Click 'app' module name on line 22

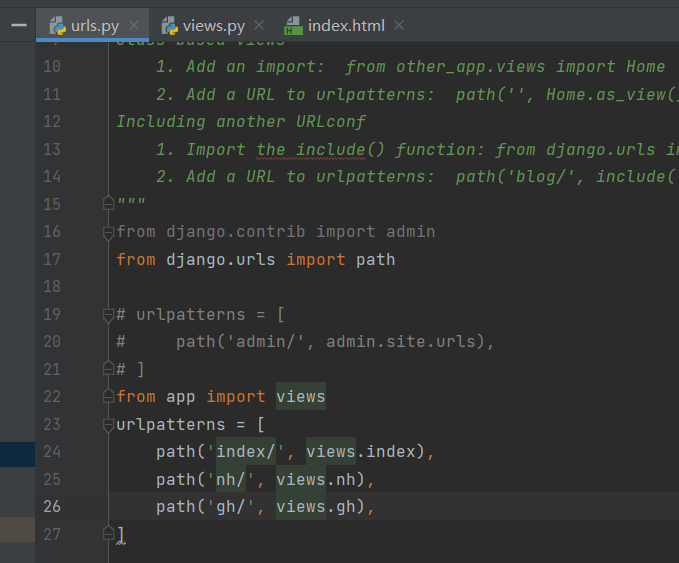(x=181, y=397)
